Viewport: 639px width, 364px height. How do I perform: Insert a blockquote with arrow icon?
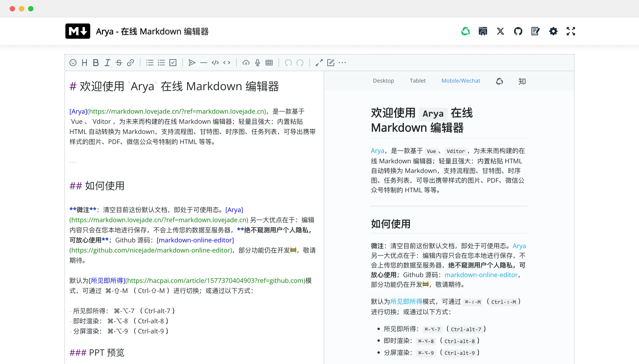coord(192,63)
